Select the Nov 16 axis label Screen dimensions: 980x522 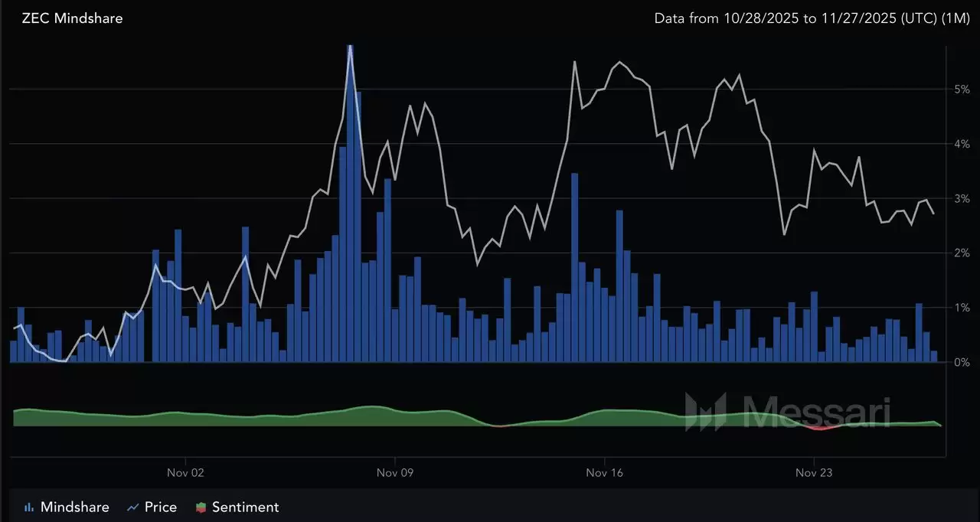coord(604,473)
